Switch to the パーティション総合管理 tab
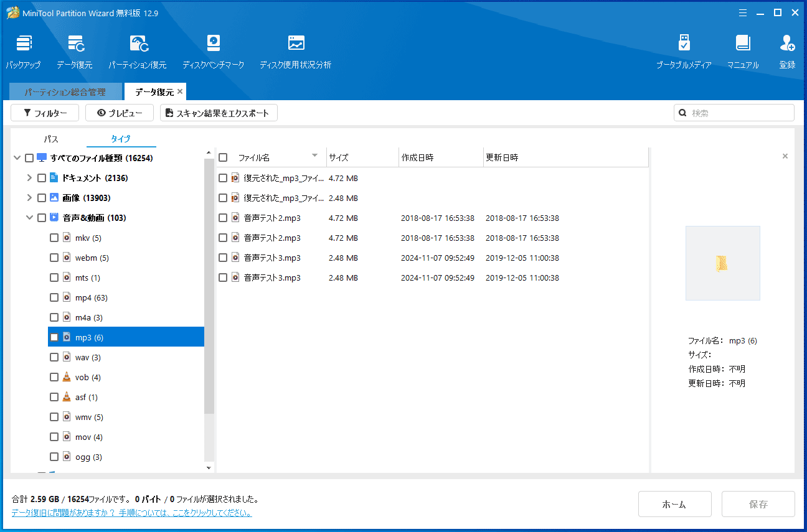807x532 pixels. pos(65,92)
